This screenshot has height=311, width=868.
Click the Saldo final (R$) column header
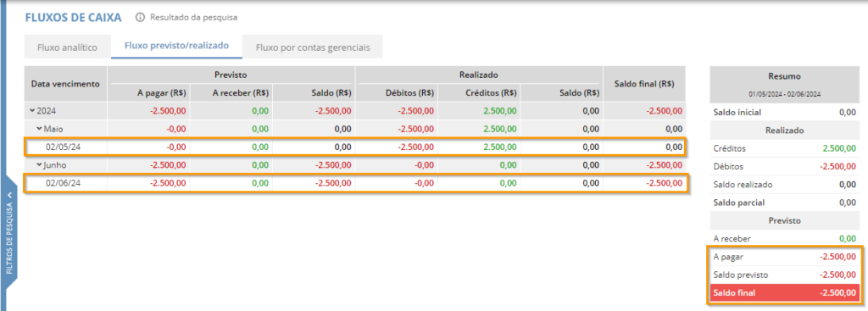click(x=644, y=84)
